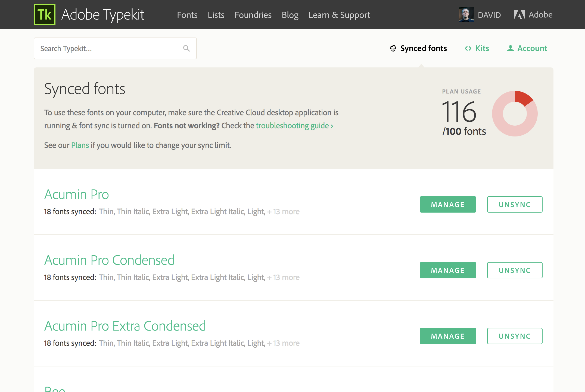
Task: Open the troubleshooting guide link
Action: coord(295,126)
